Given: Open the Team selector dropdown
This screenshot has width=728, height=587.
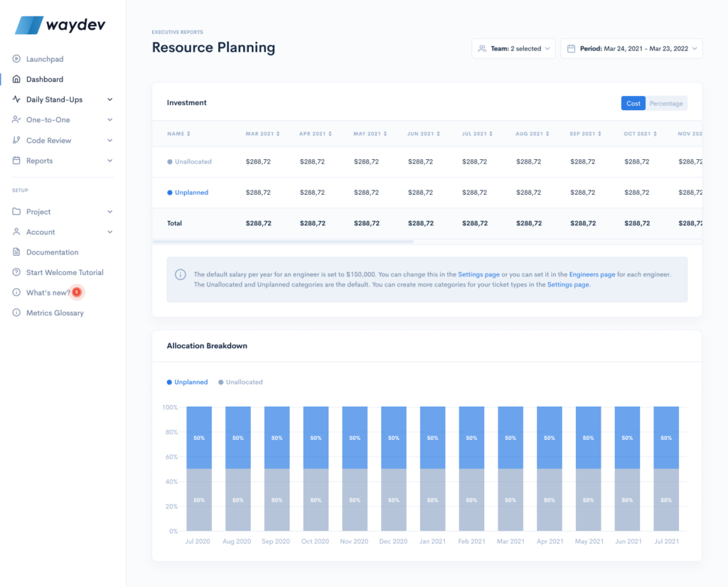Looking at the screenshot, I should (513, 48).
